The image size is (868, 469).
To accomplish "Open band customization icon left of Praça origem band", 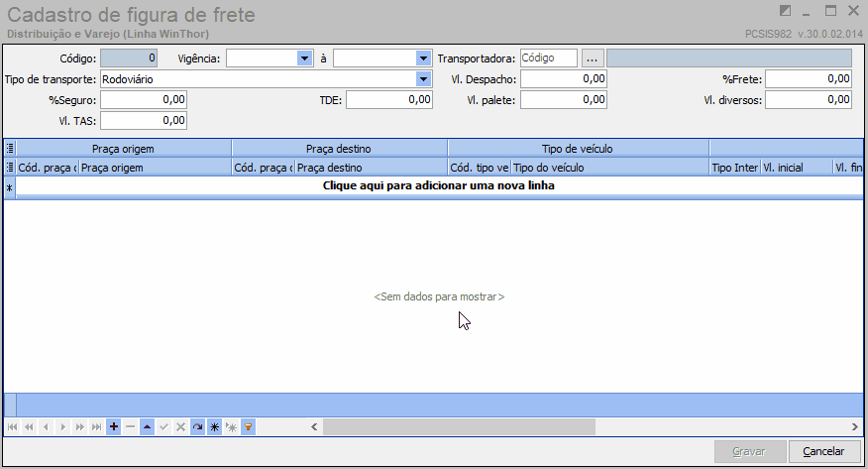I will coord(10,149).
